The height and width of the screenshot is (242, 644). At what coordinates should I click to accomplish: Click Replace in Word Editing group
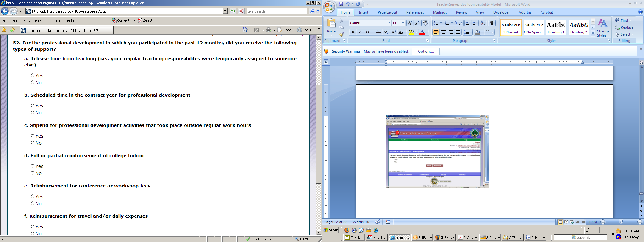[x=624, y=27]
